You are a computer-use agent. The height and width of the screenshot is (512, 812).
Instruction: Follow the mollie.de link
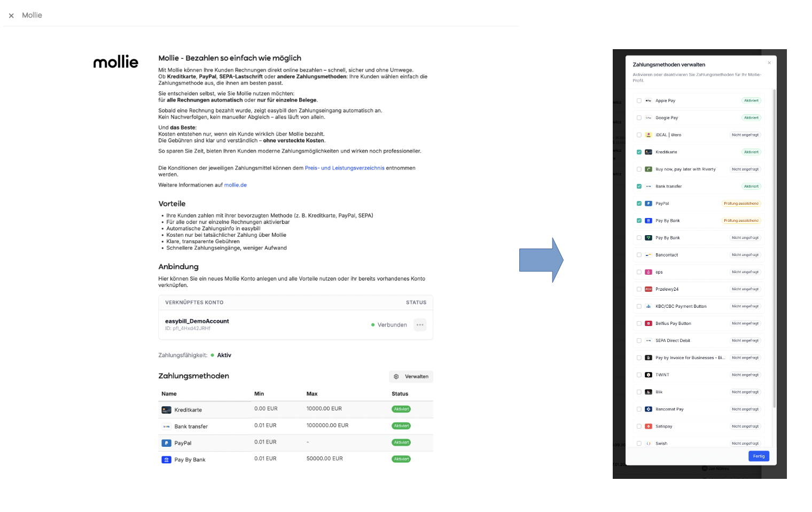[x=236, y=185]
